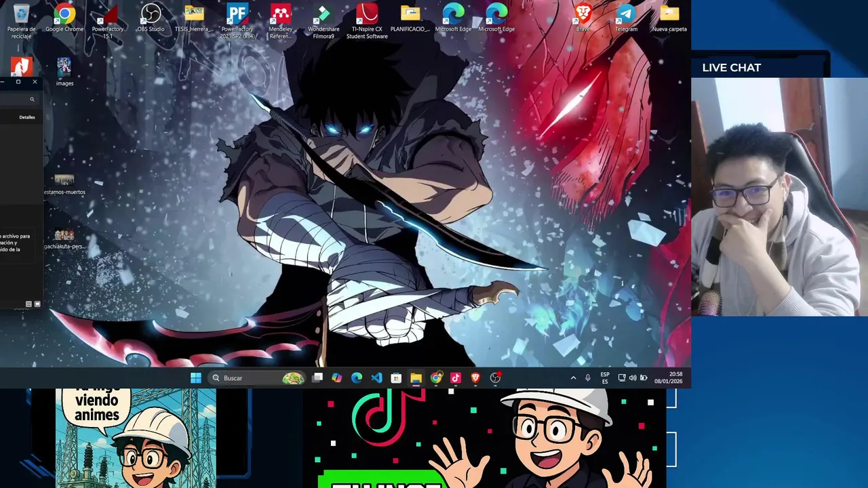Open volume control tray icon
868x488 pixels.
(x=633, y=378)
